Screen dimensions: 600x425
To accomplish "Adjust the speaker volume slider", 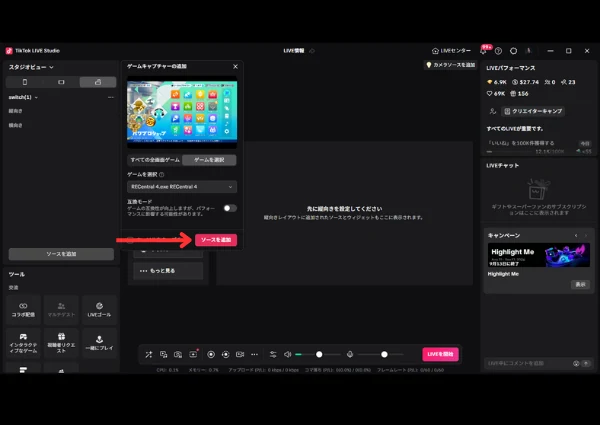I will point(318,355).
